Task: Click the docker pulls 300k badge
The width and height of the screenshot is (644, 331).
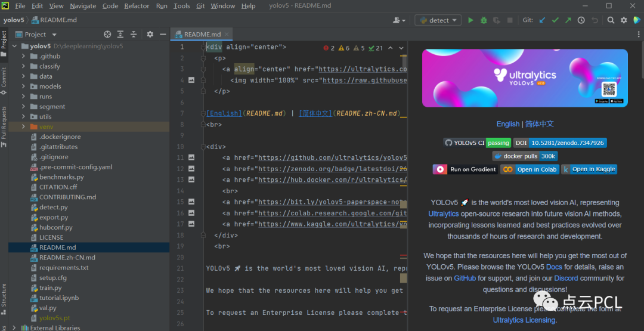Action: [x=525, y=156]
